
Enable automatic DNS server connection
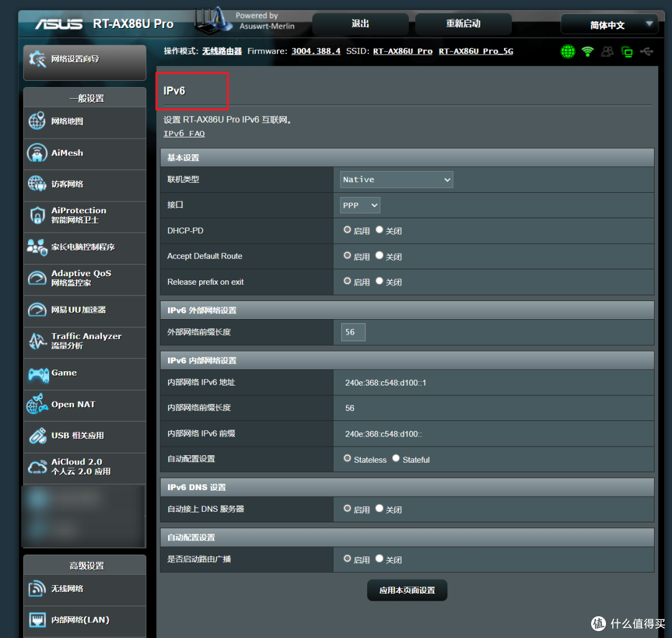click(347, 509)
